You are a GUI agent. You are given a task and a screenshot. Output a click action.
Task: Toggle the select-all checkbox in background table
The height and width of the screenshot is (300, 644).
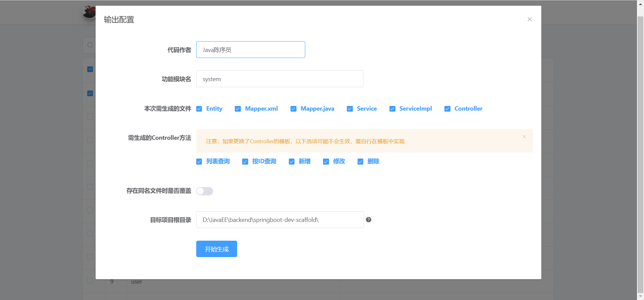click(90, 69)
